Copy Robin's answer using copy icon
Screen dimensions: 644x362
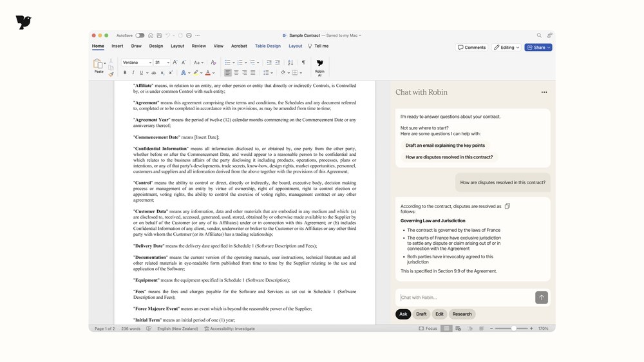(507, 206)
